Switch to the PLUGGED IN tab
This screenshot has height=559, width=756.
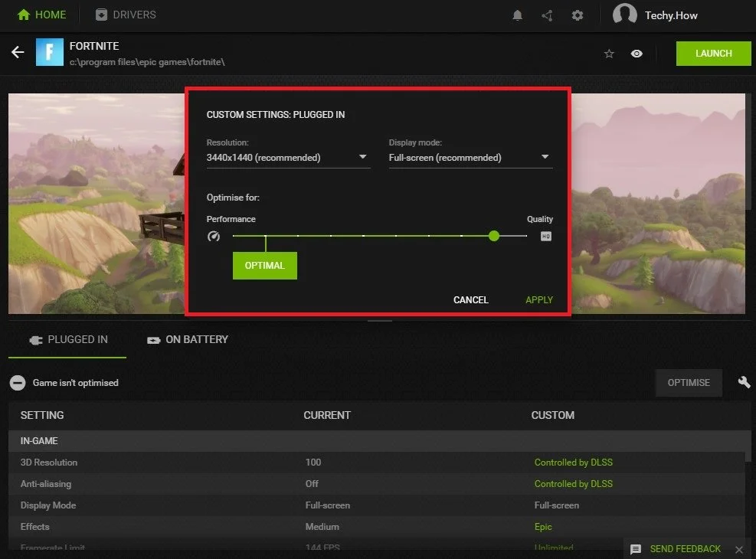point(67,340)
